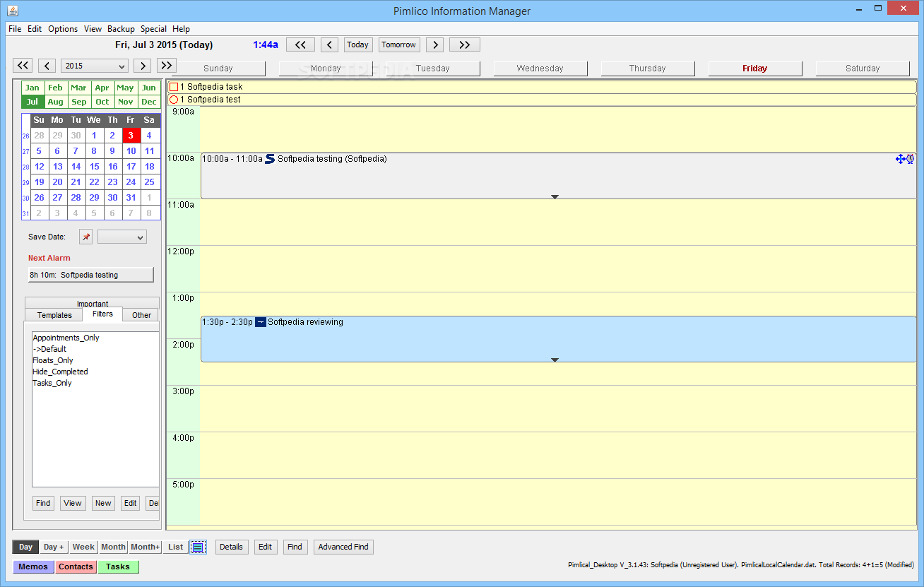924x587 pixels.
Task: Select today's date 3 in mini calendar
Action: tap(131, 136)
